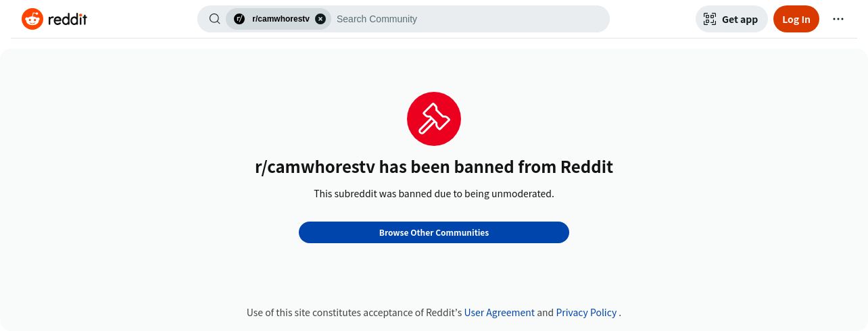Open the three-dot more options menu
The height and width of the screenshot is (331, 868).
tap(838, 19)
